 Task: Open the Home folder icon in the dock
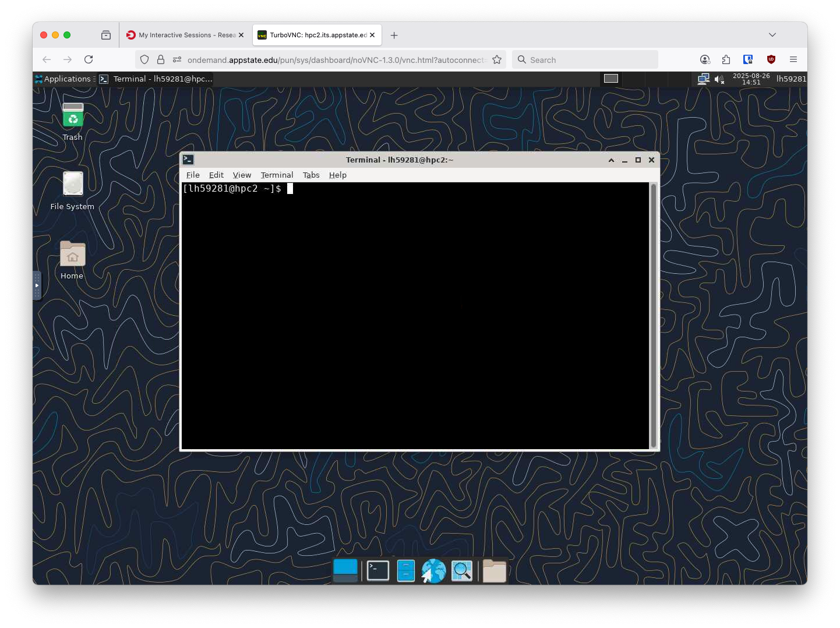(x=494, y=571)
